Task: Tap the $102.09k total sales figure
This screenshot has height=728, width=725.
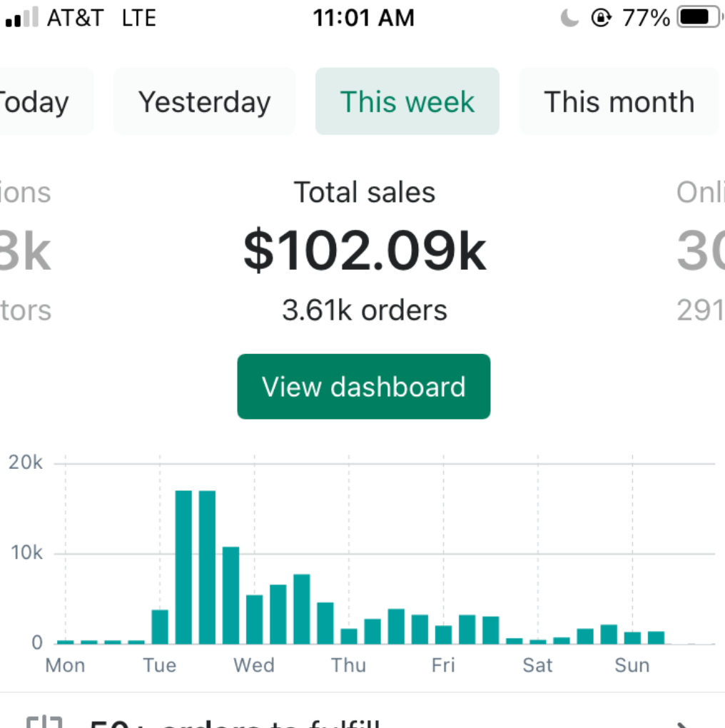Action: pyautogui.click(x=365, y=251)
